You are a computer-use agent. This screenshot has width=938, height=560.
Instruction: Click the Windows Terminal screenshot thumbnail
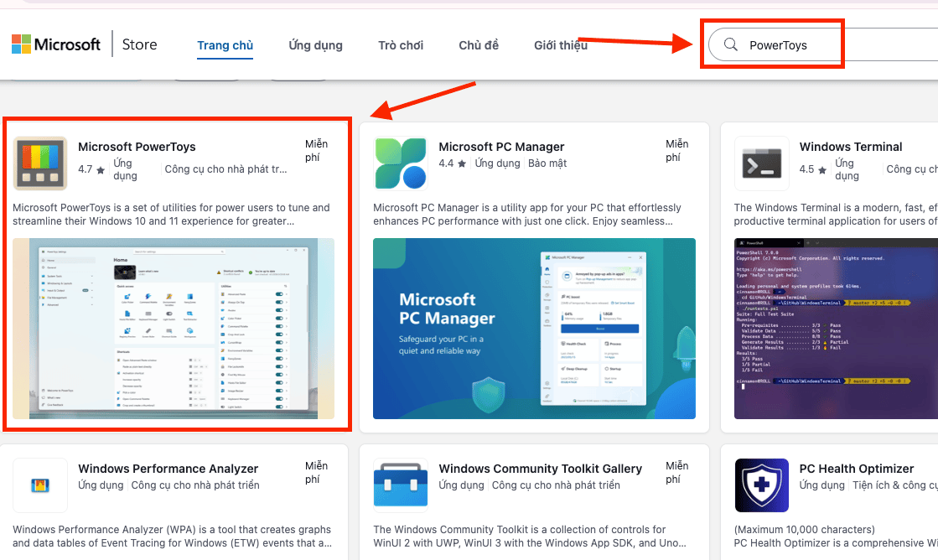(x=836, y=329)
